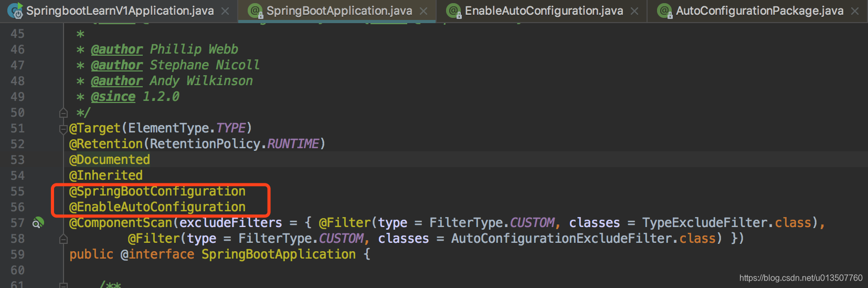Click line number 57 in gutter
868x288 pixels.
[17, 223]
